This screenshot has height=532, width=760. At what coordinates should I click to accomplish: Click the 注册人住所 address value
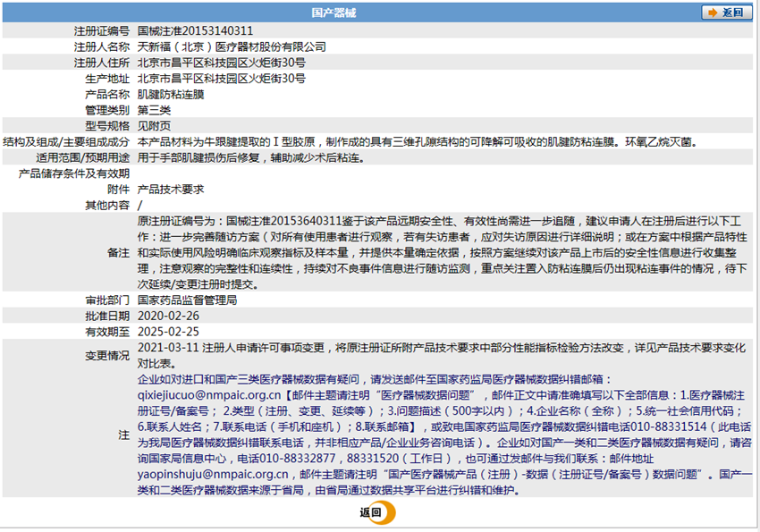pyautogui.click(x=222, y=63)
